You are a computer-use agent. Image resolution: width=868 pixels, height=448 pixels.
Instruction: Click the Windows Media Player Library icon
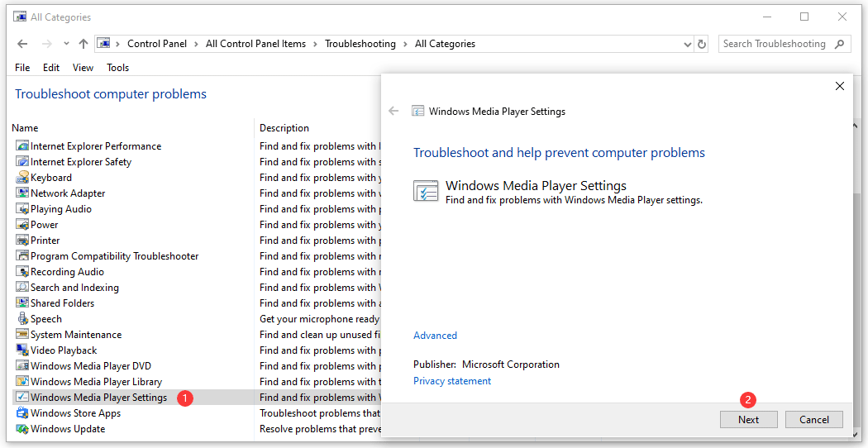[x=22, y=382]
